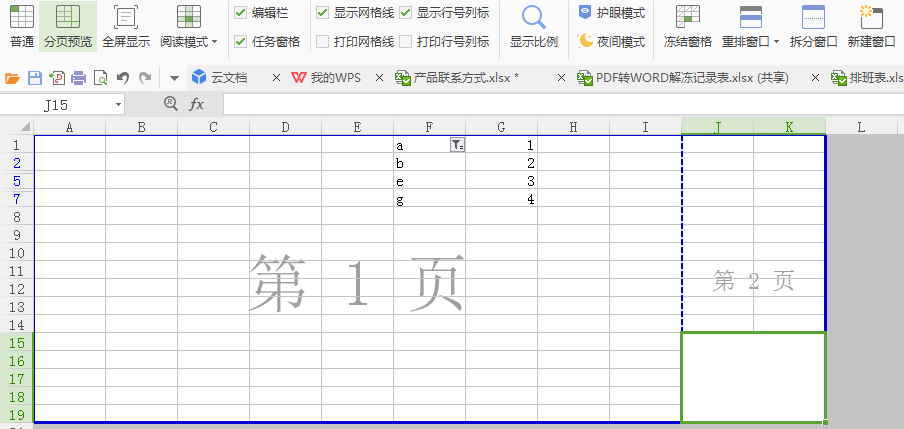
Task: Enter full screen display (全屏显示)
Action: pos(126,27)
